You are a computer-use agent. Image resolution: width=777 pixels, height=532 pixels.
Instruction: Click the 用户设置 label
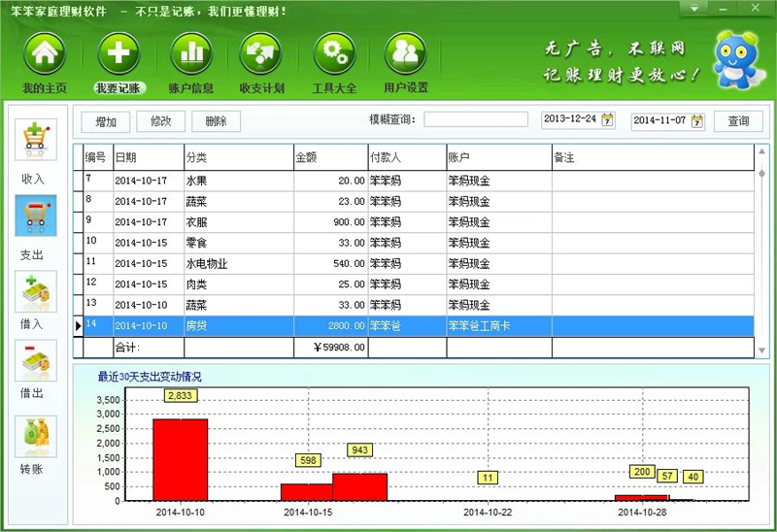(405, 88)
